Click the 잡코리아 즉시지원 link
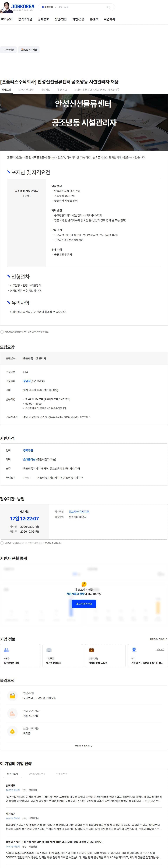Viewport: 168px width, 868px height. point(79,511)
